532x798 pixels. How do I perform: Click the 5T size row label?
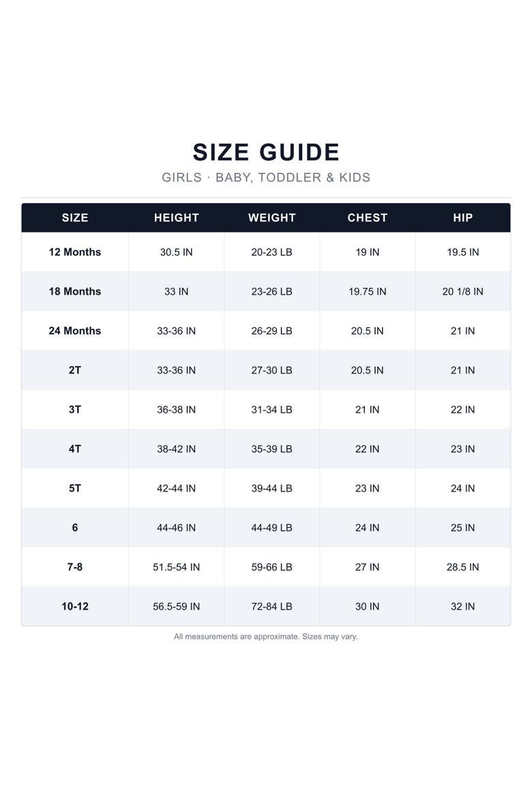tap(75, 488)
